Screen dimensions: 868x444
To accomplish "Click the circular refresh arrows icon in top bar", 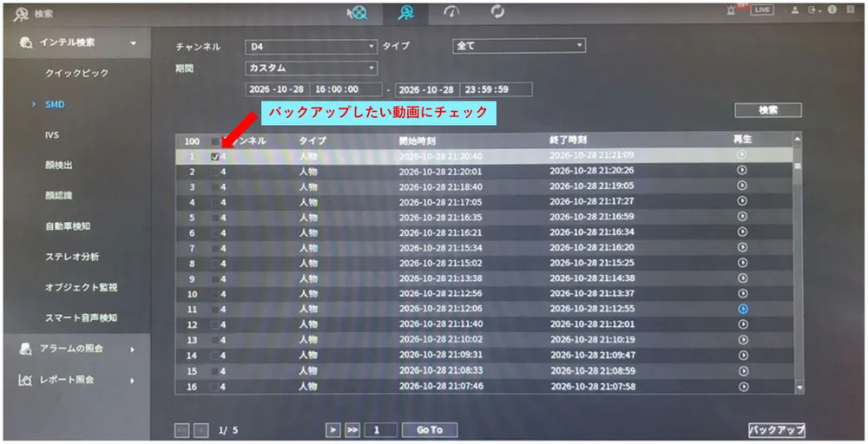I will point(497,11).
